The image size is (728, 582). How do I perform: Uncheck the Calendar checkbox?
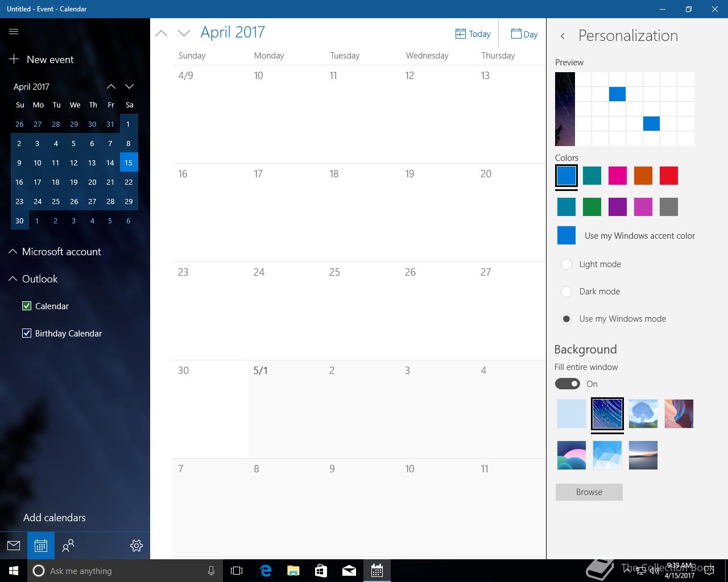27,306
